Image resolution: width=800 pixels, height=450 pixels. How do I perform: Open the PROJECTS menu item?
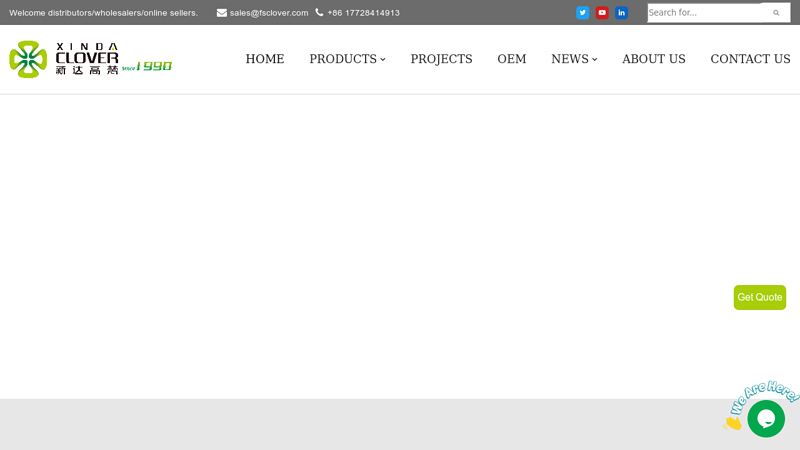(x=441, y=59)
